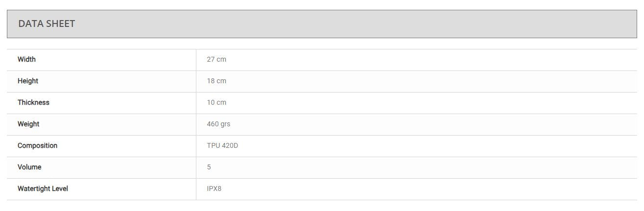This screenshot has width=644, height=211.
Task: Click the Height row label
Action: pyautogui.click(x=28, y=81)
